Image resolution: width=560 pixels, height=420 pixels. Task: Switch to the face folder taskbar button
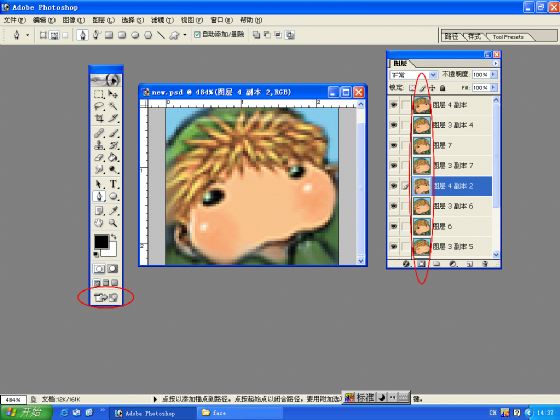click(x=240, y=413)
